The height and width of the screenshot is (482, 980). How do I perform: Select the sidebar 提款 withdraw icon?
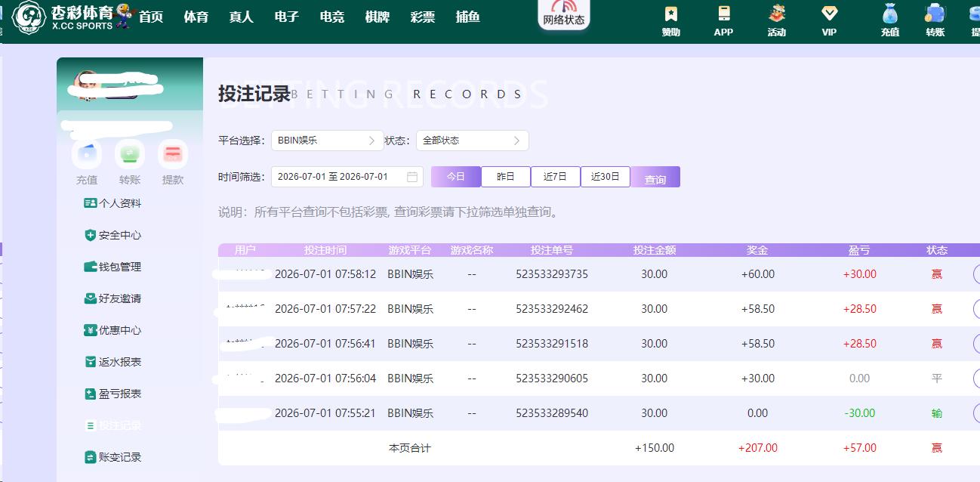coord(173,162)
